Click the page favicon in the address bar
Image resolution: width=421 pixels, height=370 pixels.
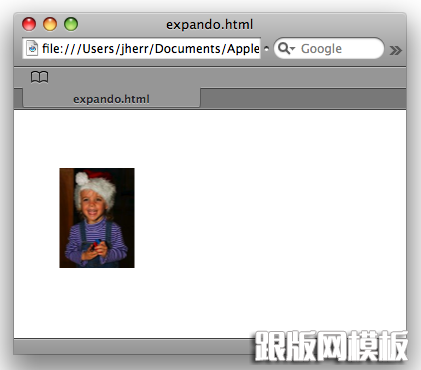click(32, 49)
